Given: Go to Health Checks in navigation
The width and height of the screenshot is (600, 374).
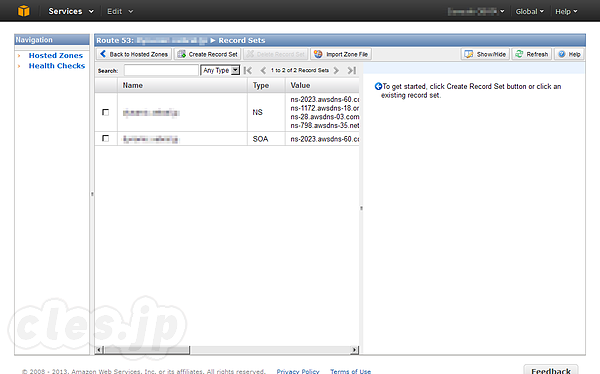Looking at the screenshot, I should (57, 66).
